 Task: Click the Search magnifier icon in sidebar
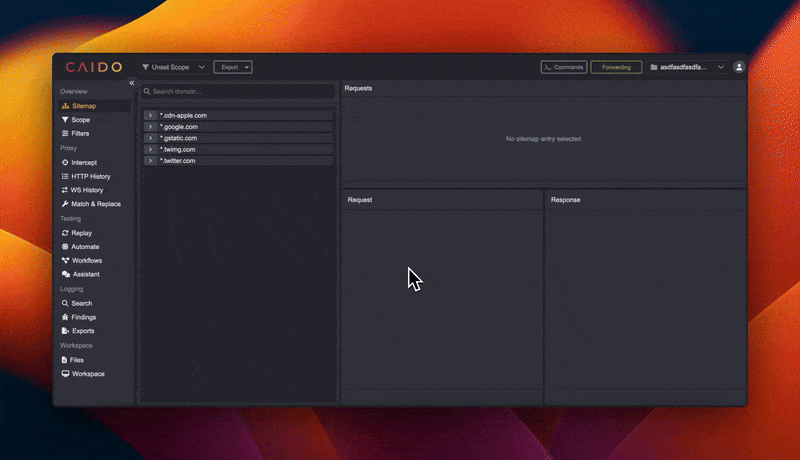pyautogui.click(x=65, y=303)
